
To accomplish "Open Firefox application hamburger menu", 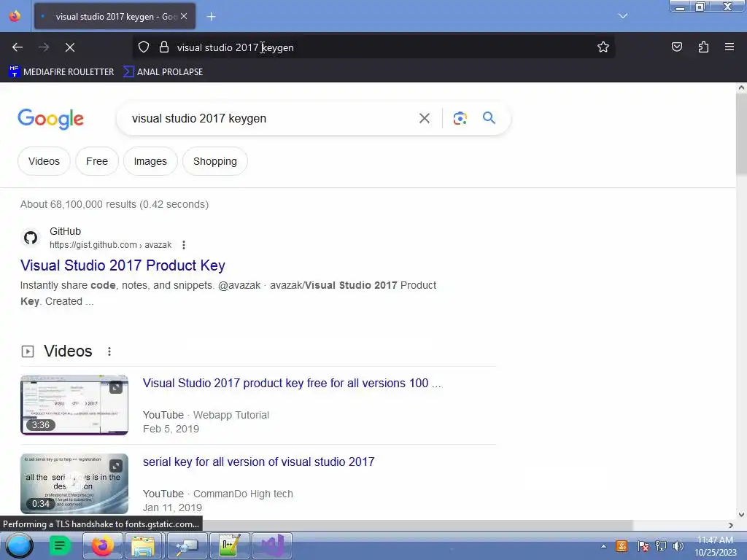I will [x=729, y=47].
